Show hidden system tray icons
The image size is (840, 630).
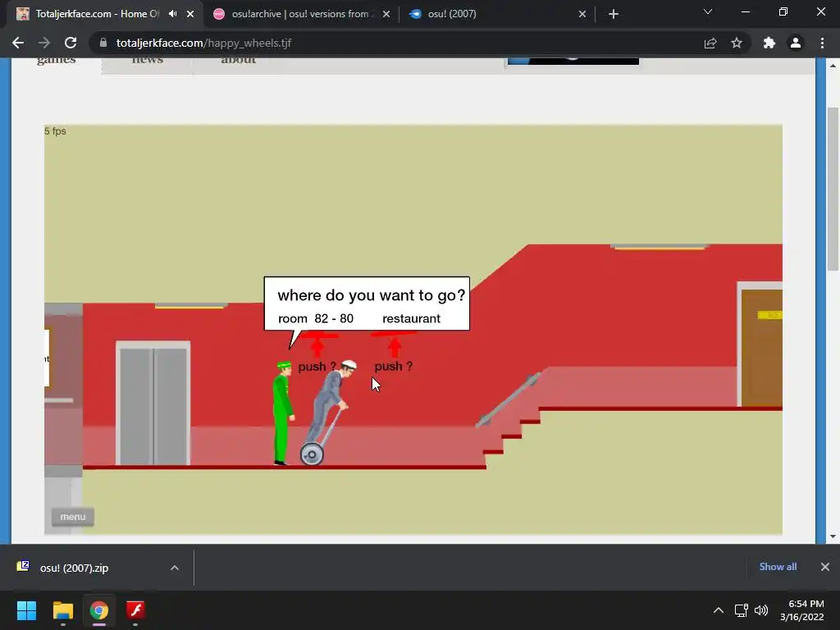(719, 610)
